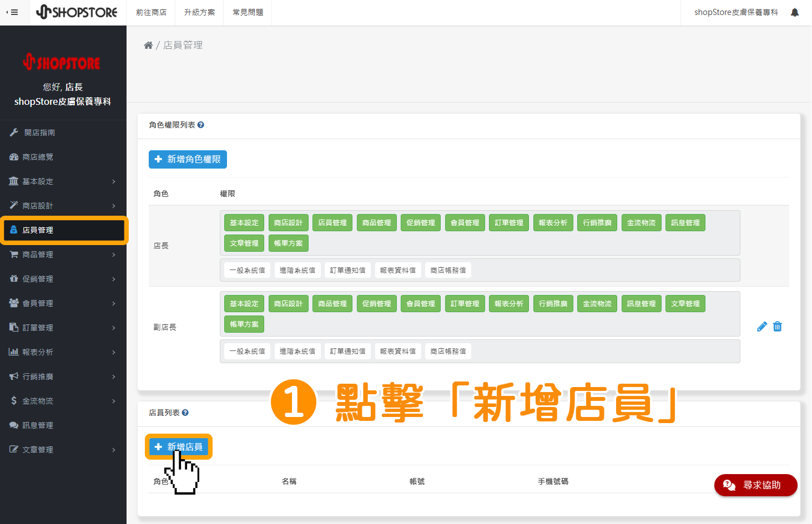Open shopStore皮膚保養專科 account menu

(x=736, y=12)
